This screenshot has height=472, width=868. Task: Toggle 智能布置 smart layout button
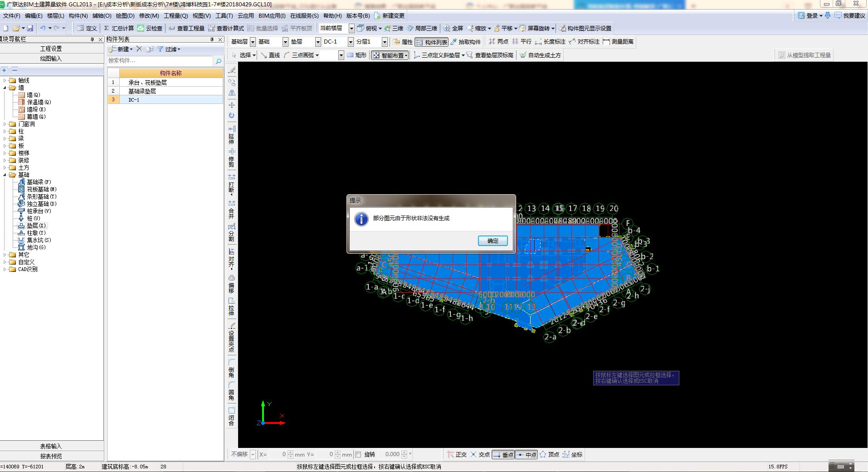click(390, 55)
